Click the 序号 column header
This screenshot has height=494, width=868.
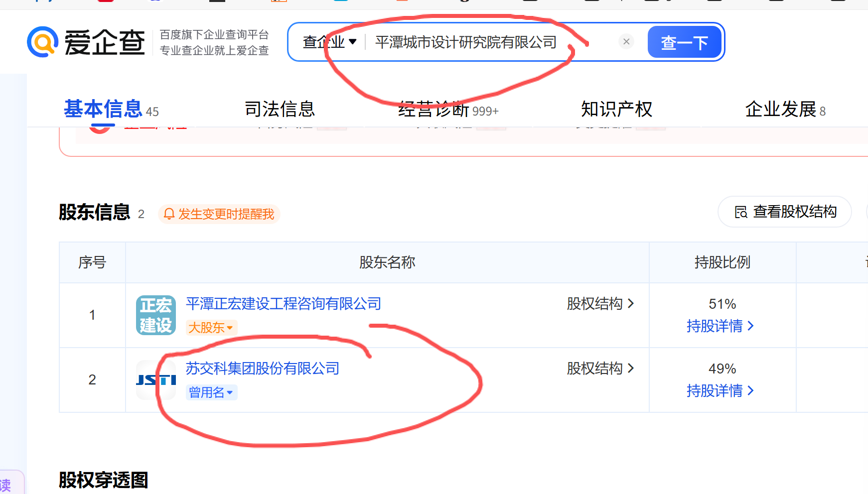[x=92, y=262]
